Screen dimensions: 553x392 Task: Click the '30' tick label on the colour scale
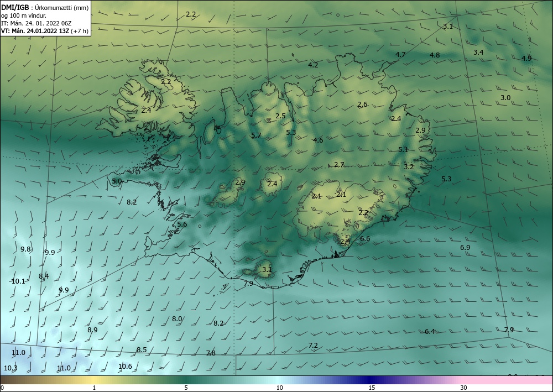click(463, 388)
